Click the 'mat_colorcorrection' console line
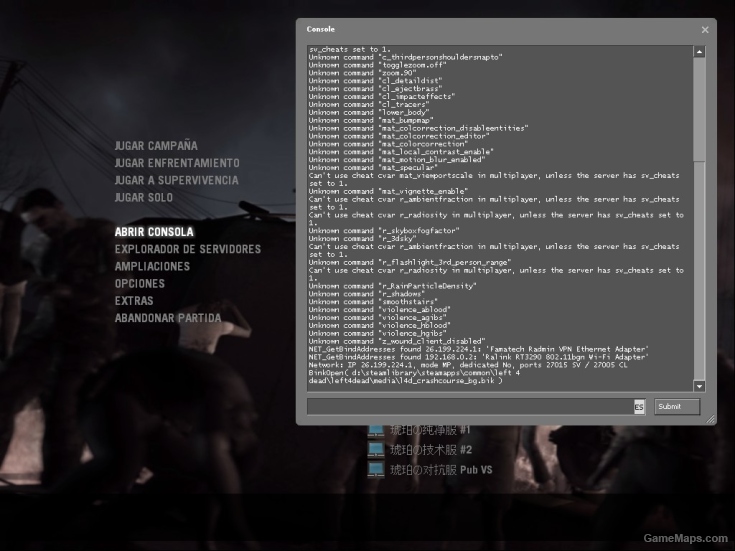 388,144
